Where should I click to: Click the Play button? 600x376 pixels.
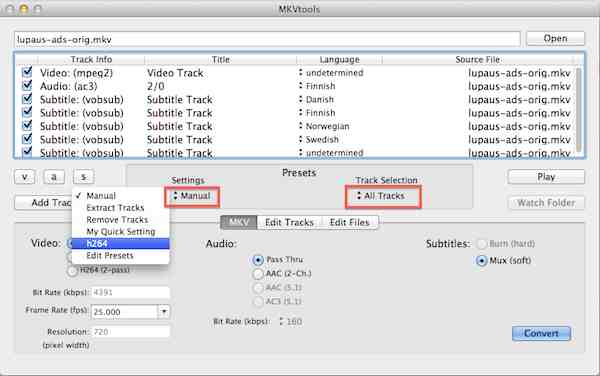click(x=546, y=177)
